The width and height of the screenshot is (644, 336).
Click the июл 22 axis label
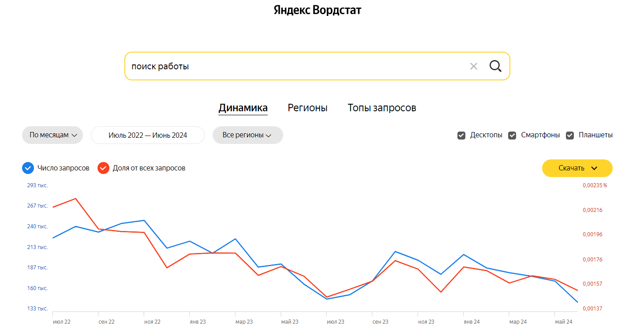pos(62,322)
